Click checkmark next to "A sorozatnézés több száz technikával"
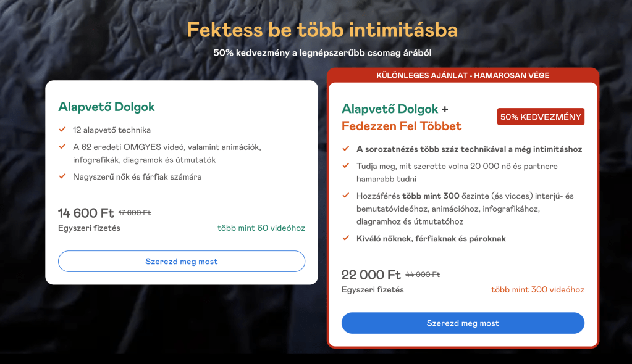 coord(345,149)
